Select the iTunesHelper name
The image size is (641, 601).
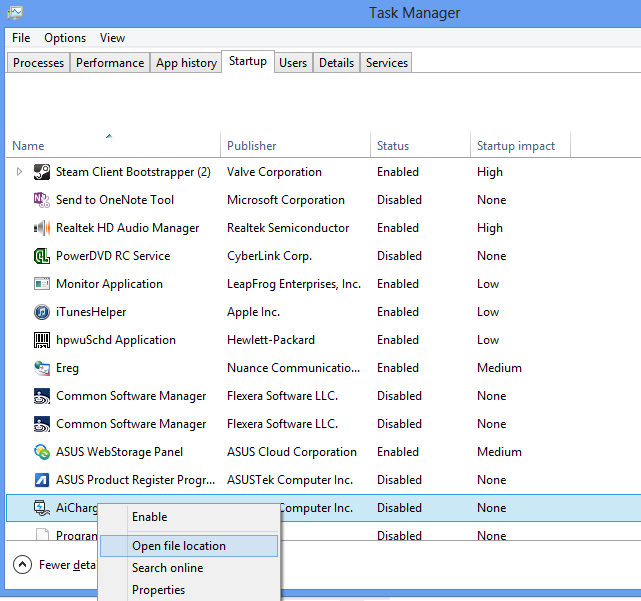click(91, 312)
